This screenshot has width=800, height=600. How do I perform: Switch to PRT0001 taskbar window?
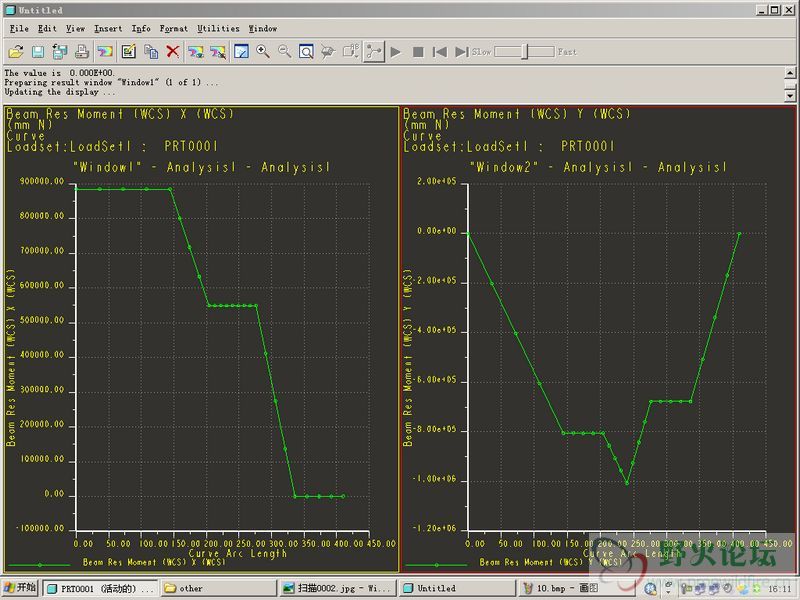click(100, 588)
